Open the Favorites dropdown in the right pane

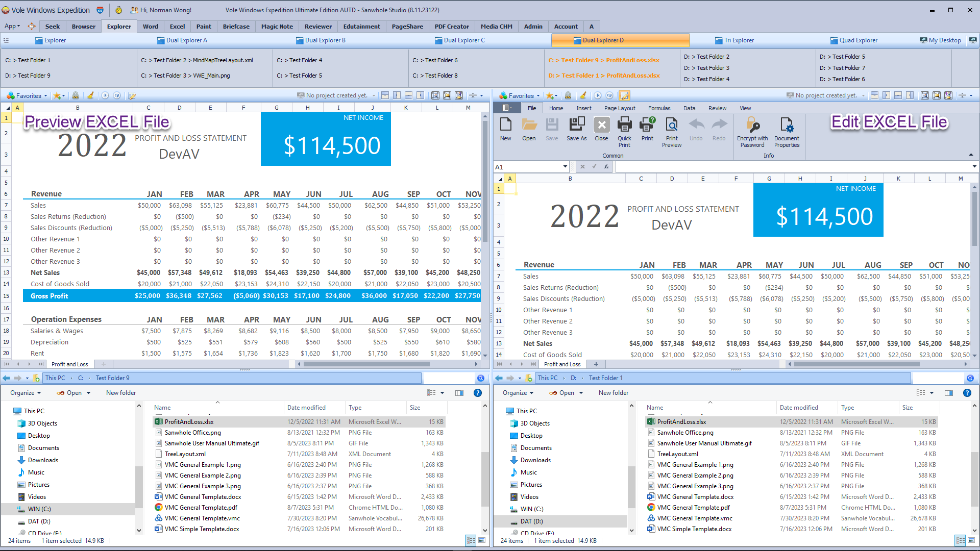click(x=520, y=95)
